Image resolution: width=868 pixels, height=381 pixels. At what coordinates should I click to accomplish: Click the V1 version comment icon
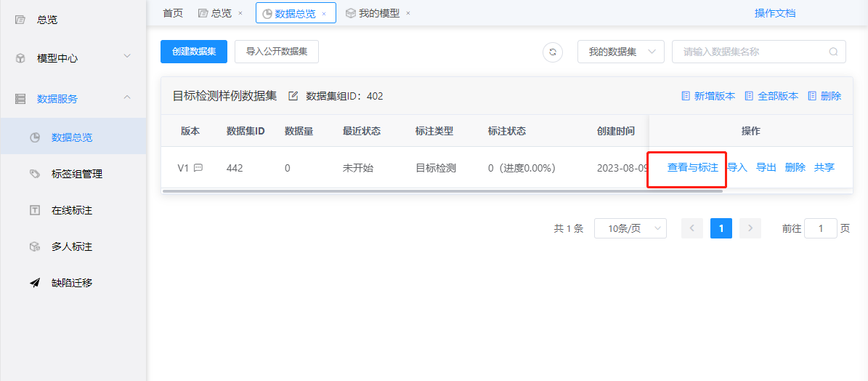tap(198, 168)
